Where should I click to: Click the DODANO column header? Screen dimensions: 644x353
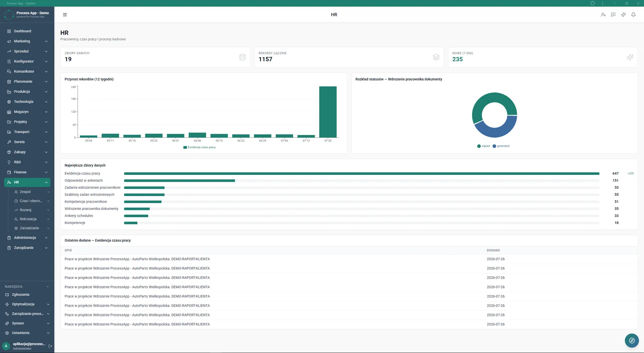click(493, 250)
